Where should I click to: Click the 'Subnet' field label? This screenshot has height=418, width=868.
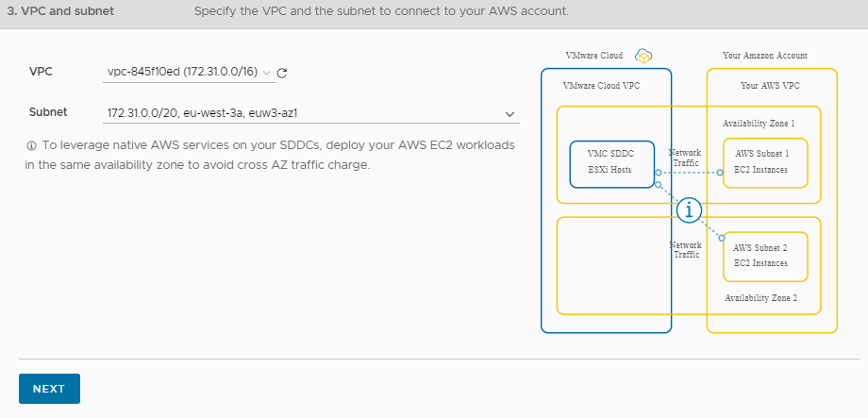pos(48,112)
